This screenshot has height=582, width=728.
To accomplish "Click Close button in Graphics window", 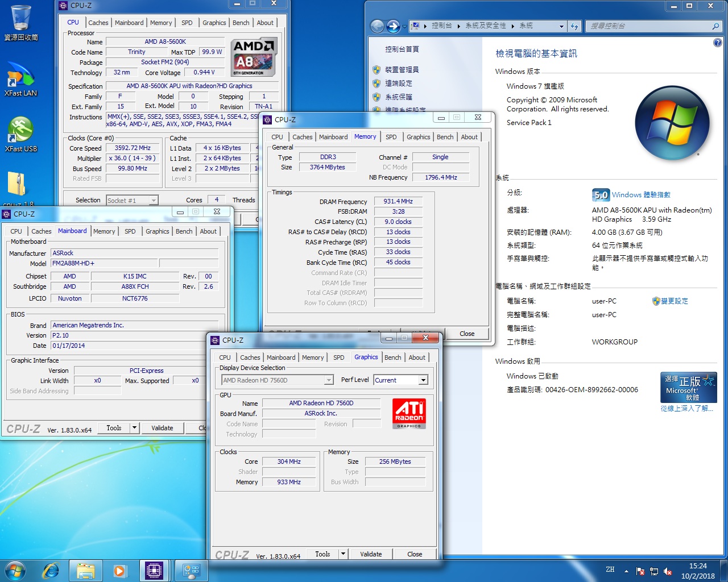I will coord(415,554).
